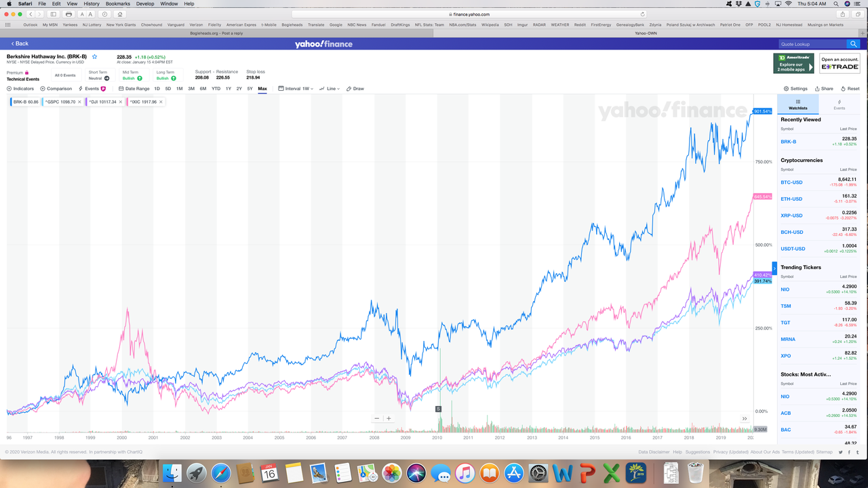Open the Comparison tool
This screenshot has height=488, width=868.
[56, 89]
